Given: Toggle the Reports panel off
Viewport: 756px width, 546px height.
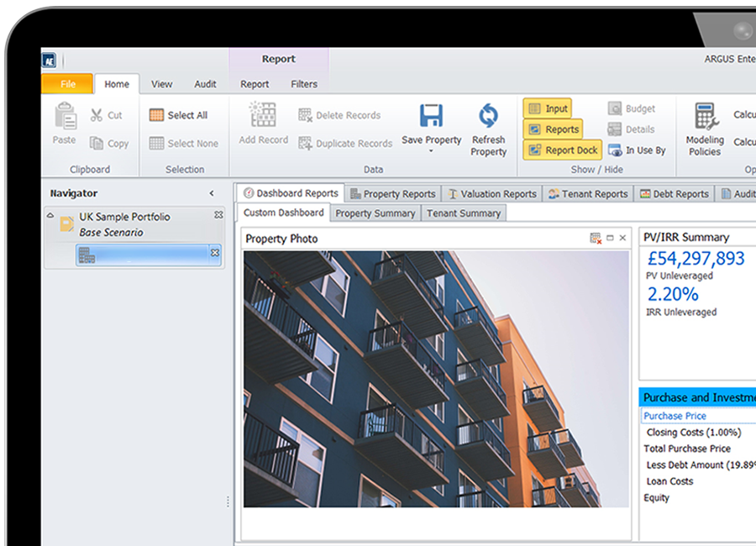Looking at the screenshot, I should [553, 129].
